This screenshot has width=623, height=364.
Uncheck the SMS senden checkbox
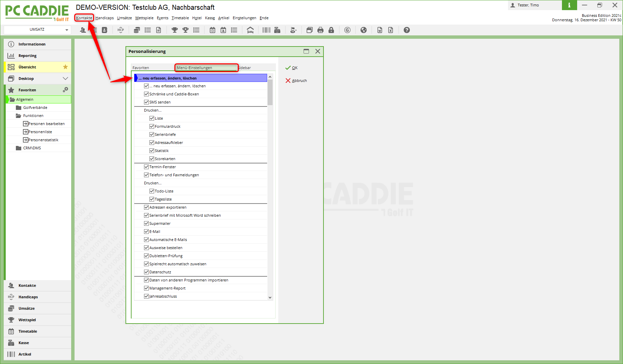point(146,102)
